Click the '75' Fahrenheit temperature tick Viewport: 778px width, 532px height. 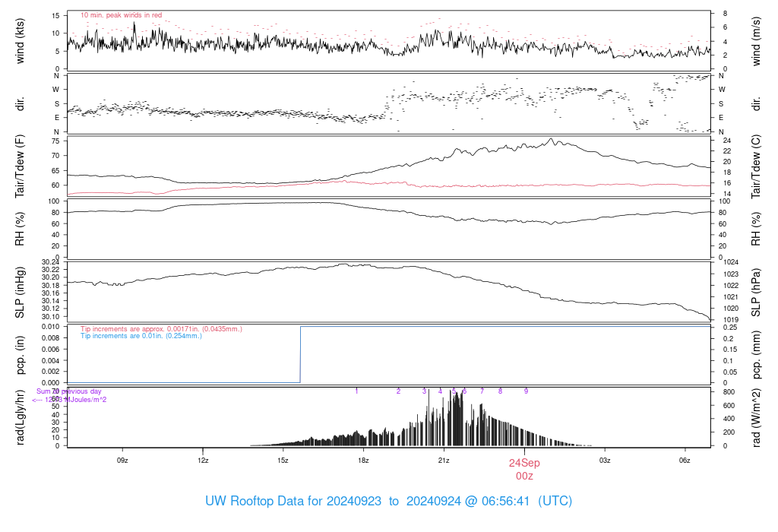55,141
